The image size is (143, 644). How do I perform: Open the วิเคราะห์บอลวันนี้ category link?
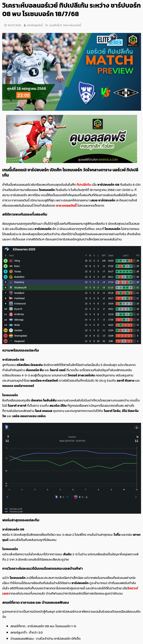[72, 25]
